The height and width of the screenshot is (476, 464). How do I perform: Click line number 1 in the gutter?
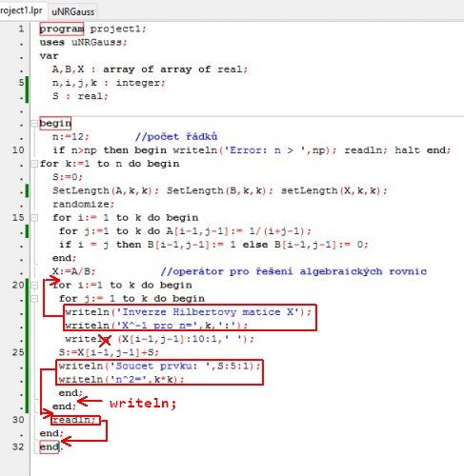(x=21, y=29)
